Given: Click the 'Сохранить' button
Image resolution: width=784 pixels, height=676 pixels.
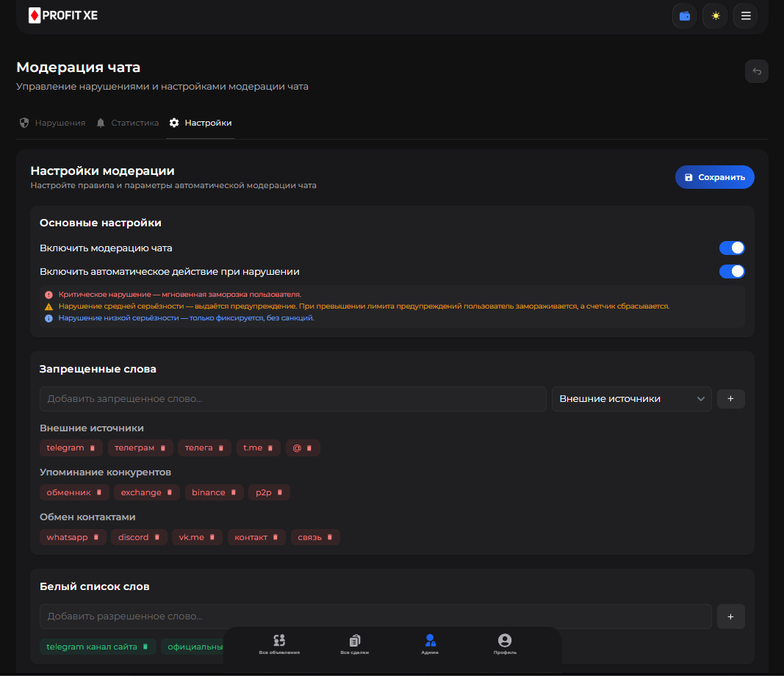Looking at the screenshot, I should (714, 177).
